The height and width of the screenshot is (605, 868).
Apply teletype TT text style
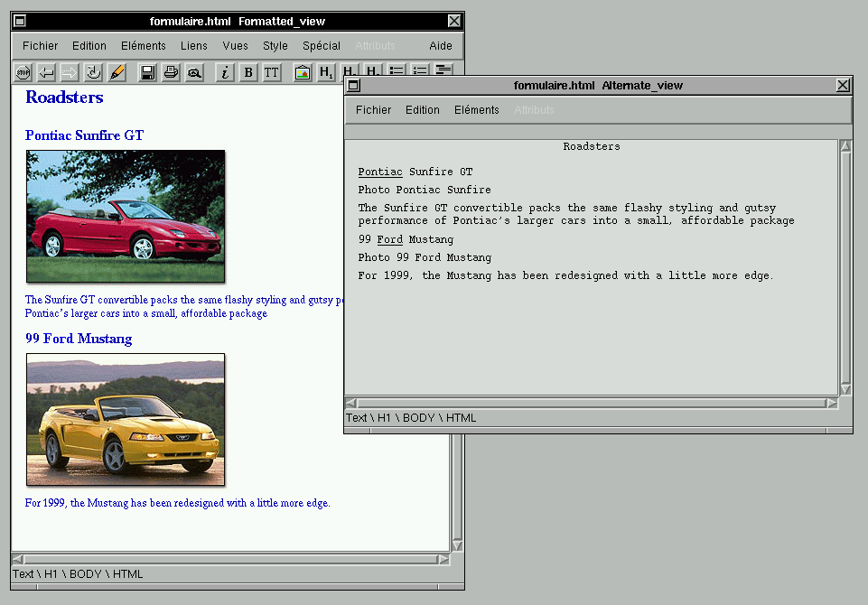pos(272,73)
